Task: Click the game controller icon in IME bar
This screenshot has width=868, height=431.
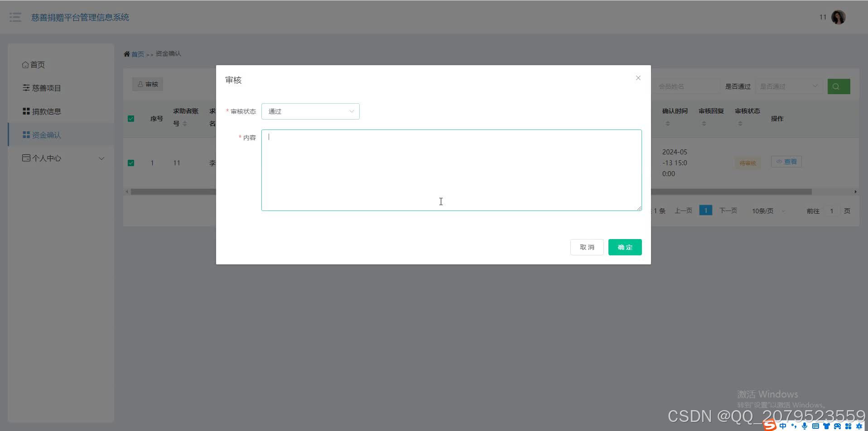Action: (x=837, y=426)
